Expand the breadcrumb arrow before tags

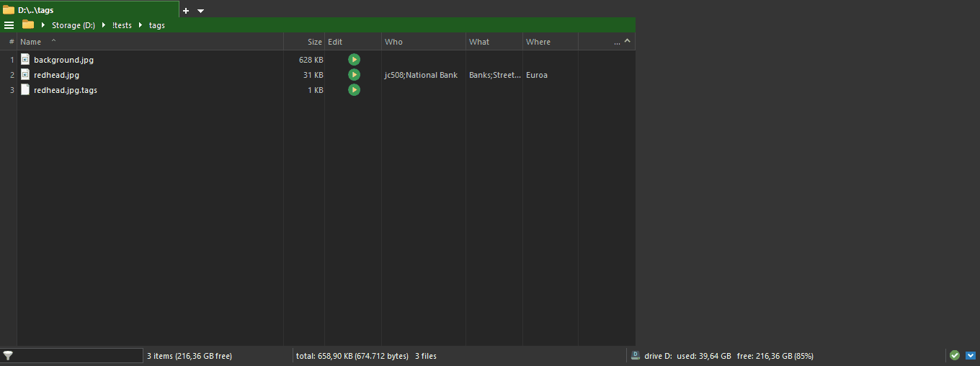pyautogui.click(x=141, y=25)
